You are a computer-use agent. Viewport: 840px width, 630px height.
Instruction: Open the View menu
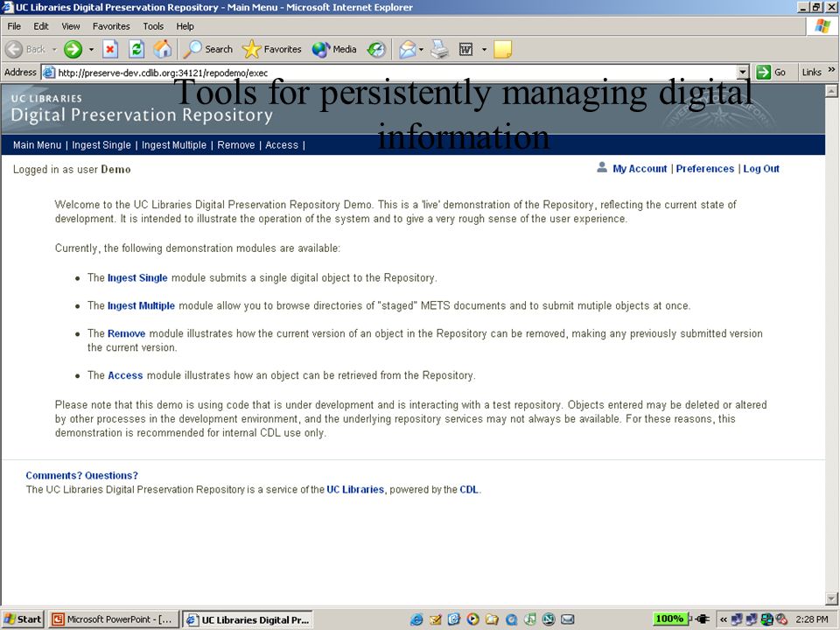pos(70,26)
